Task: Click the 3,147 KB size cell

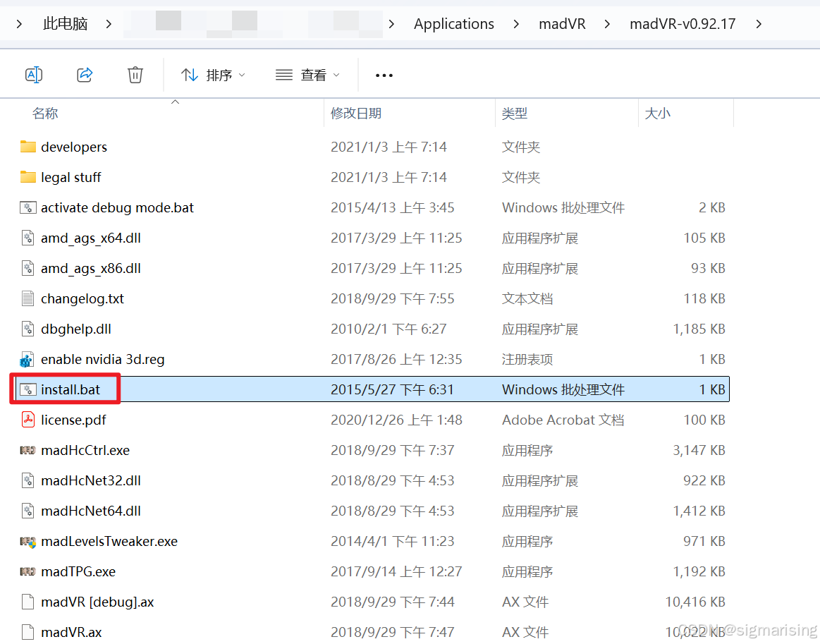Action: (699, 451)
